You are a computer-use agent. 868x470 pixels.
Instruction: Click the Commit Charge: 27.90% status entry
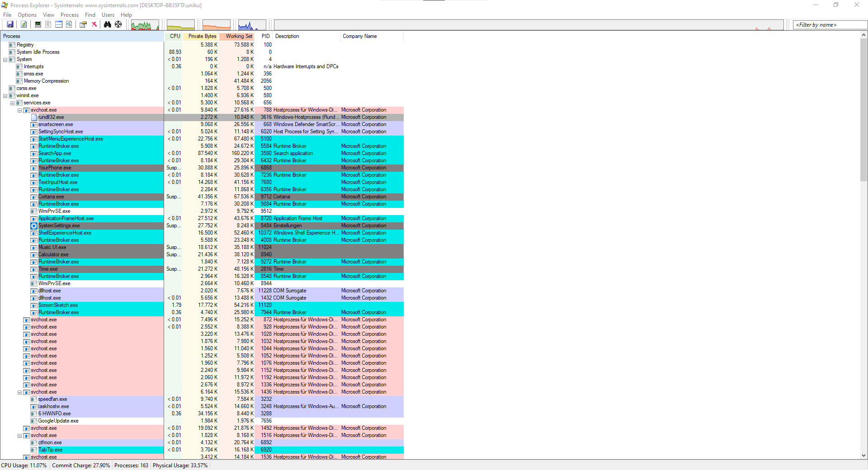click(x=81, y=465)
